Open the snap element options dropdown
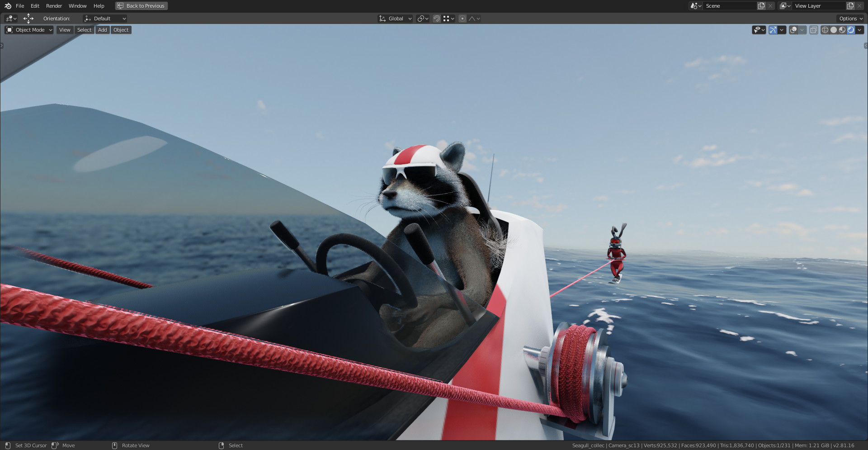 point(448,19)
